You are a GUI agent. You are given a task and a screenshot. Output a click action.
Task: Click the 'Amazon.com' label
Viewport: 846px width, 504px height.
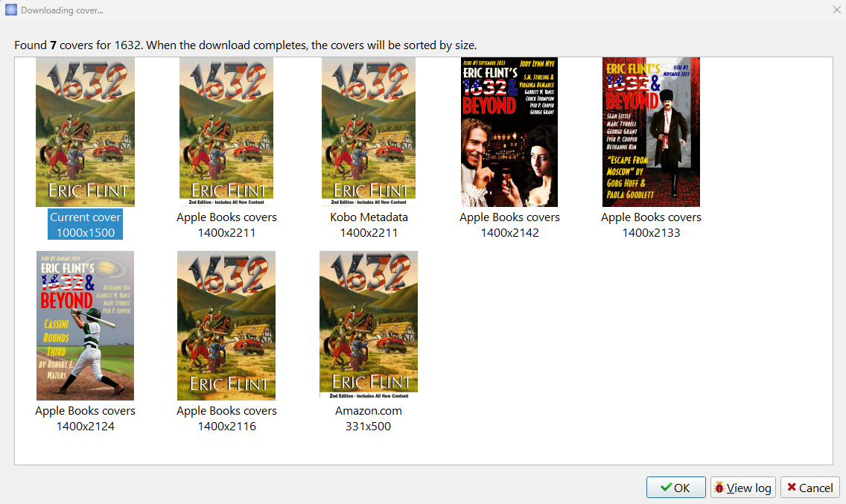[x=369, y=411]
